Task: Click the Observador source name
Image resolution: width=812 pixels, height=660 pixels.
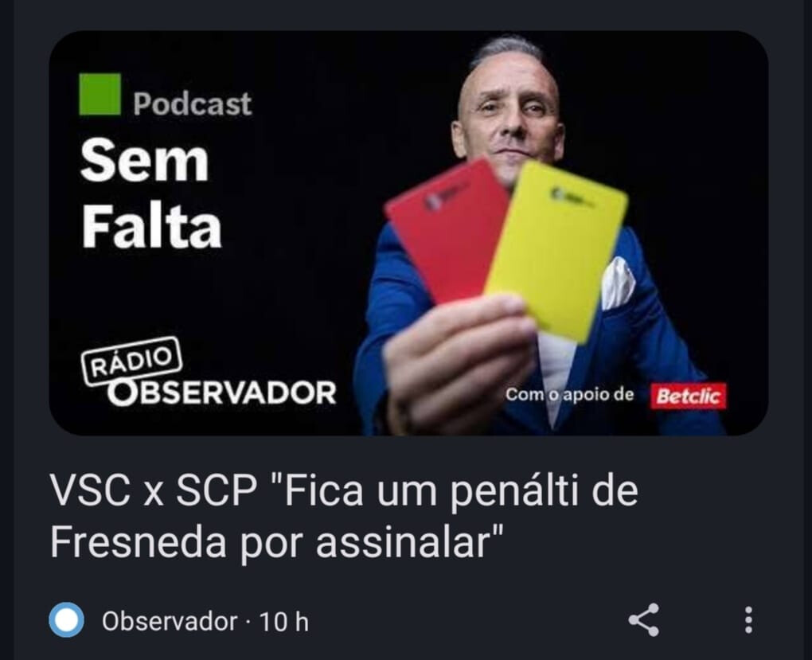Action: tap(170, 621)
